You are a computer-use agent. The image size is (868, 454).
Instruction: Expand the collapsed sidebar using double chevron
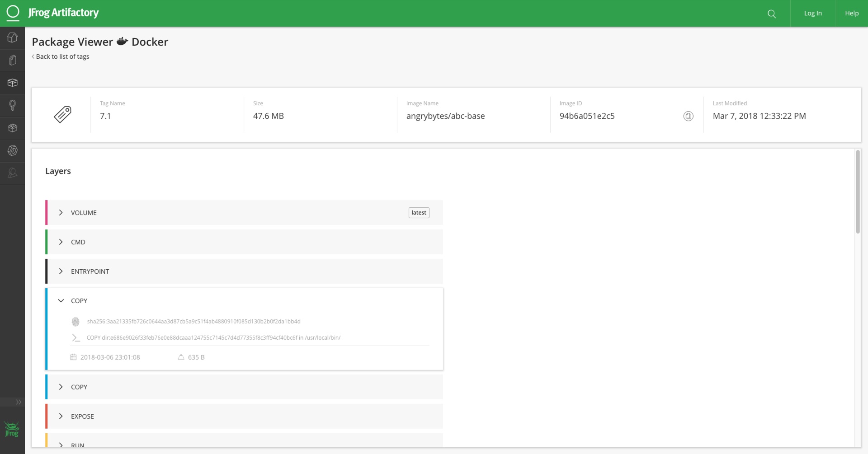pyautogui.click(x=19, y=402)
